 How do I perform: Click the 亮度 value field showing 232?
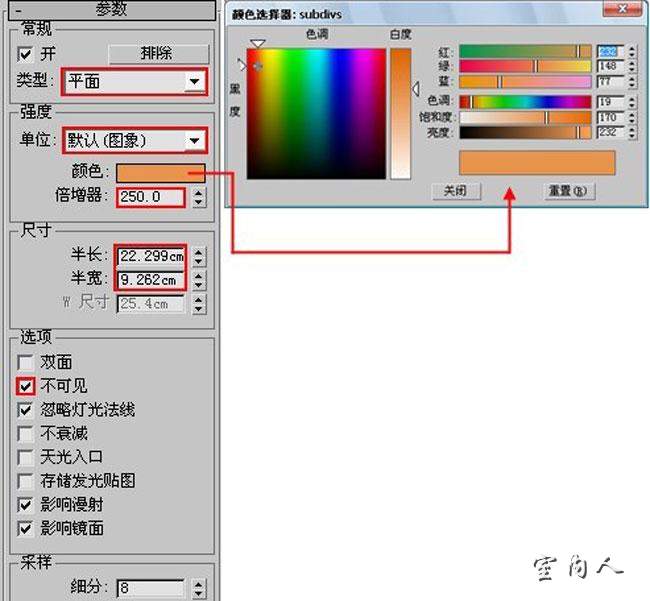click(611, 132)
